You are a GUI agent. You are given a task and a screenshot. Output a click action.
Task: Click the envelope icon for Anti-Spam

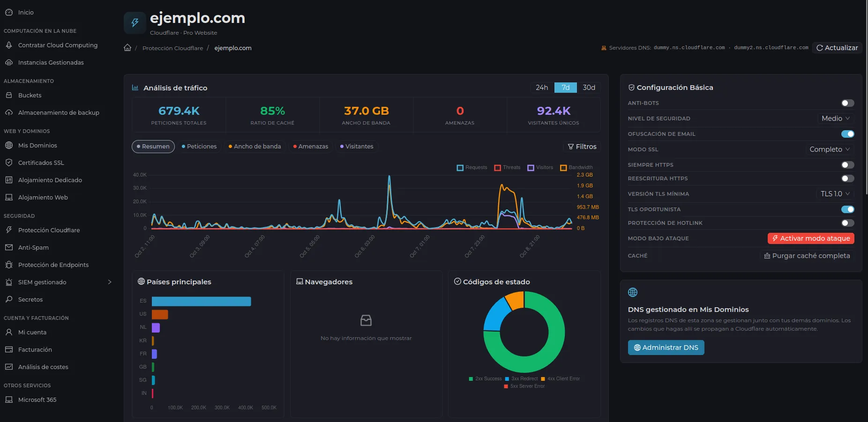pos(9,248)
